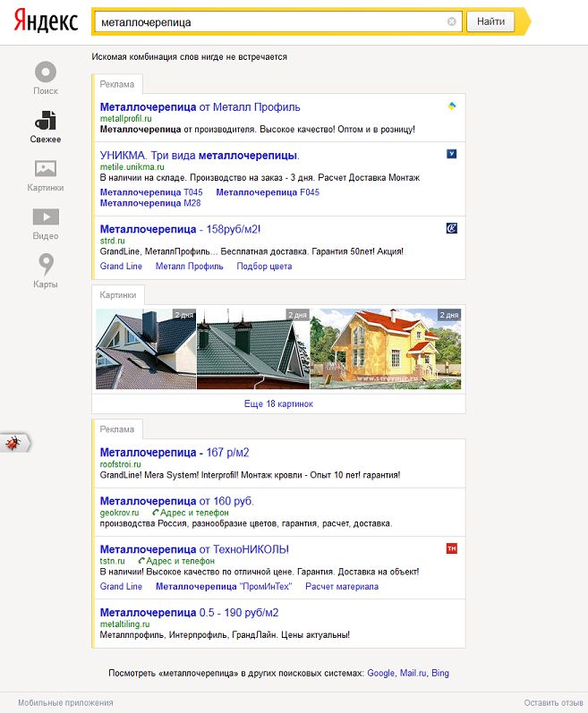Visit metile.unikma.ru green URL
The width and height of the screenshot is (588, 713).
[x=132, y=167]
